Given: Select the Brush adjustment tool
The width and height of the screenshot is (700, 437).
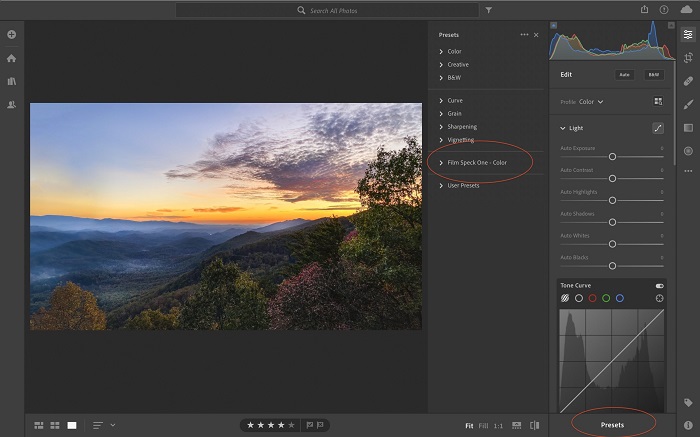Looking at the screenshot, I should (688, 104).
